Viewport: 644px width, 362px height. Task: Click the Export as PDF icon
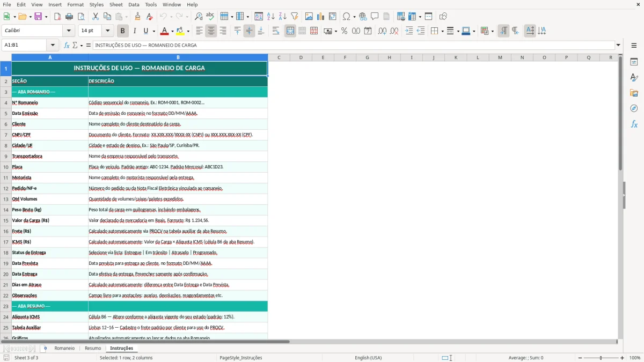click(x=57, y=17)
